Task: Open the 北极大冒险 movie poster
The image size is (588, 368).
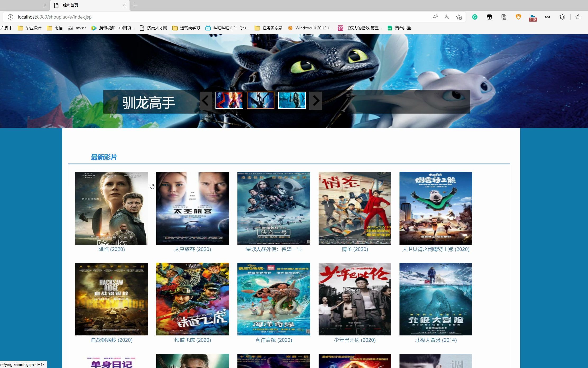Action: point(436,299)
